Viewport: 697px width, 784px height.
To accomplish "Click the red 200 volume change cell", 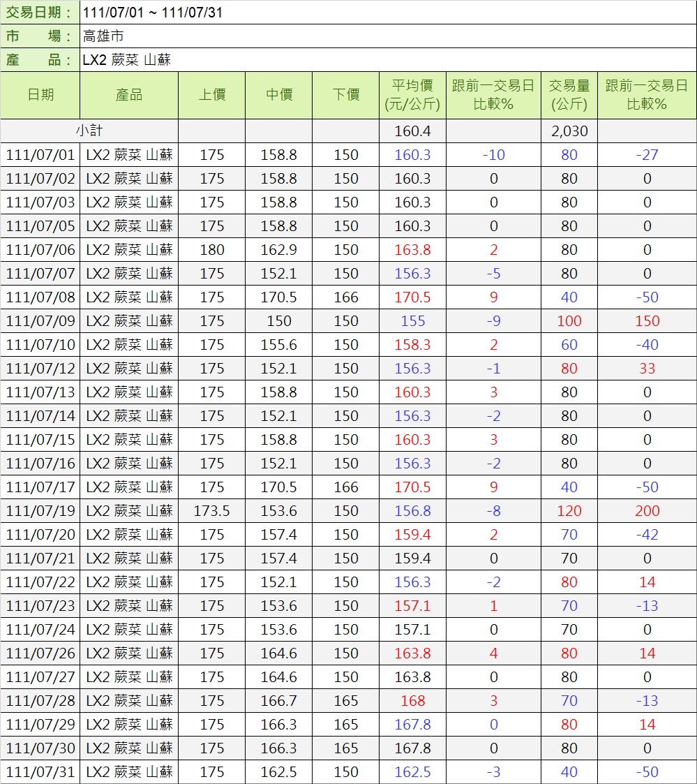I will [647, 511].
